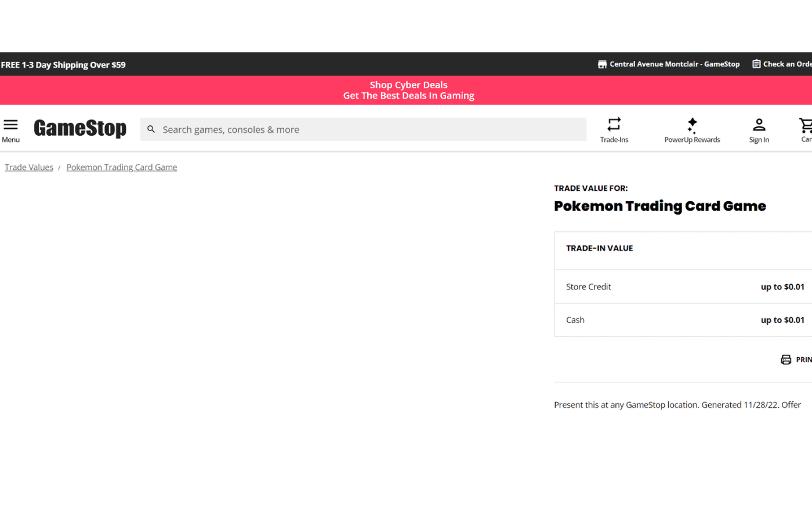Click the Cash label
Image resolution: width=812 pixels, height=522 pixels.
click(x=575, y=320)
